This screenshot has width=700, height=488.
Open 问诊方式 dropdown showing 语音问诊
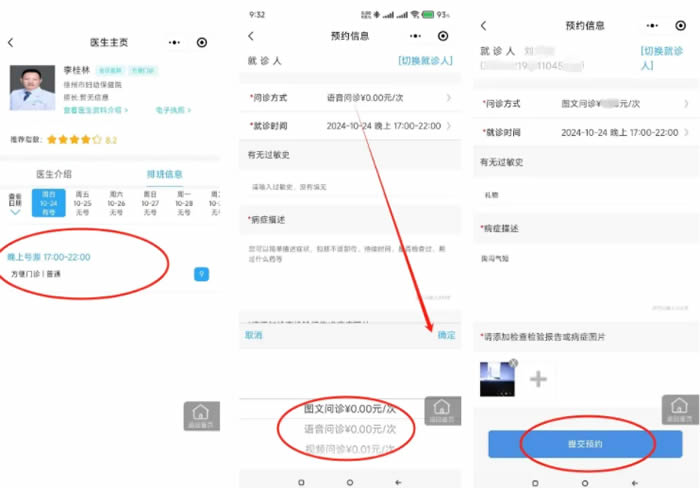(x=349, y=97)
